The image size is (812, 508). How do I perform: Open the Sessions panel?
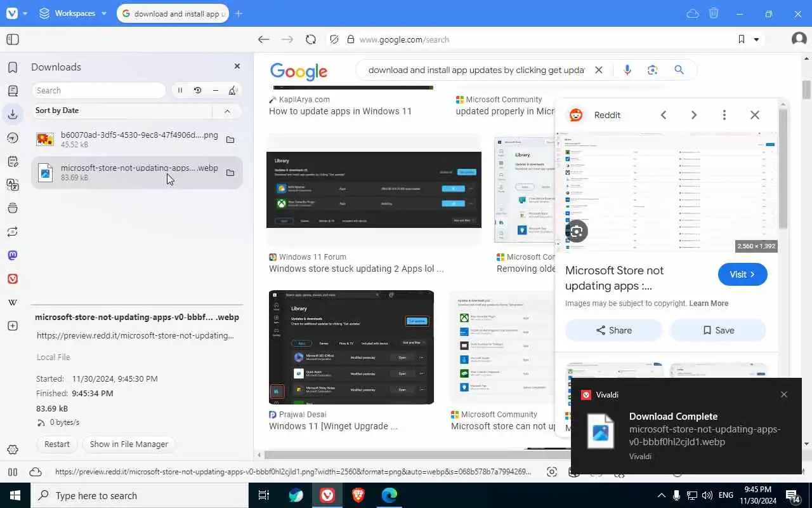pos(13,232)
